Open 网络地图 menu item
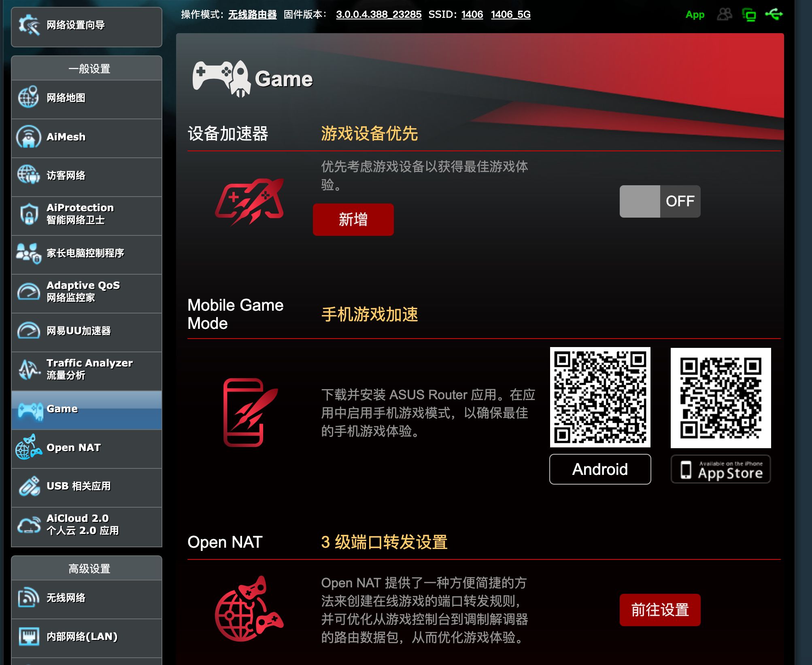This screenshot has height=665, width=812. click(87, 100)
